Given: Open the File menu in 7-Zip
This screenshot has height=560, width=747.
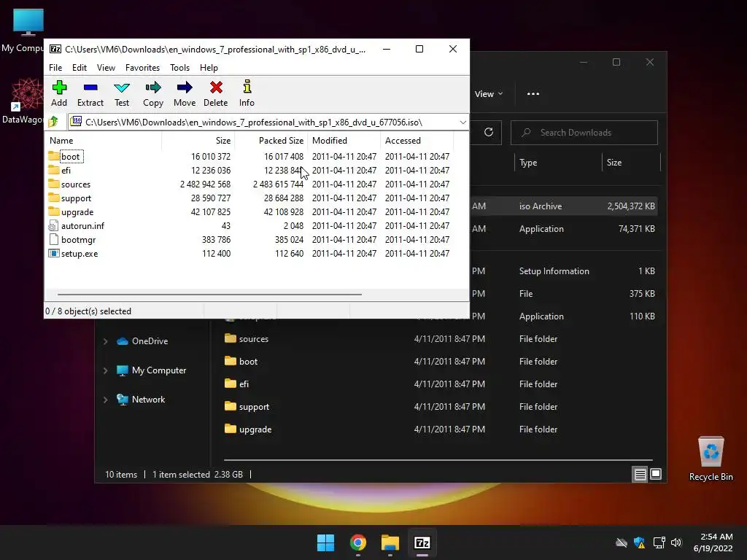Looking at the screenshot, I should pos(55,68).
